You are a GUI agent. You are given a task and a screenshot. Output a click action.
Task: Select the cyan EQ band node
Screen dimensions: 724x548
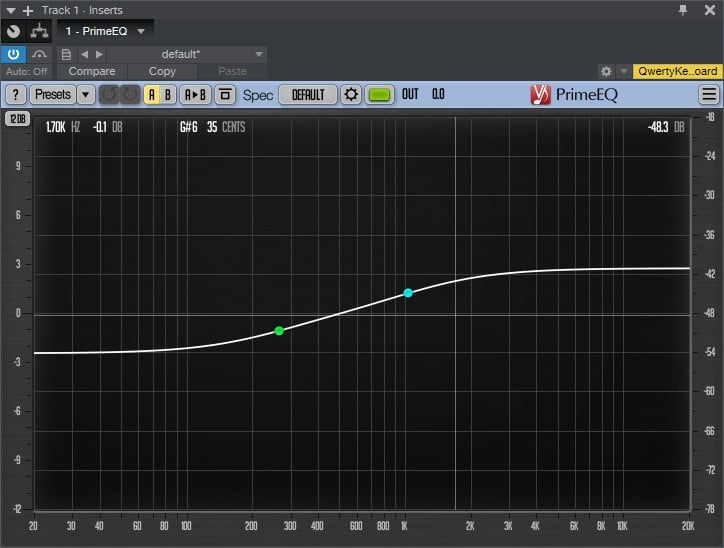coord(408,293)
